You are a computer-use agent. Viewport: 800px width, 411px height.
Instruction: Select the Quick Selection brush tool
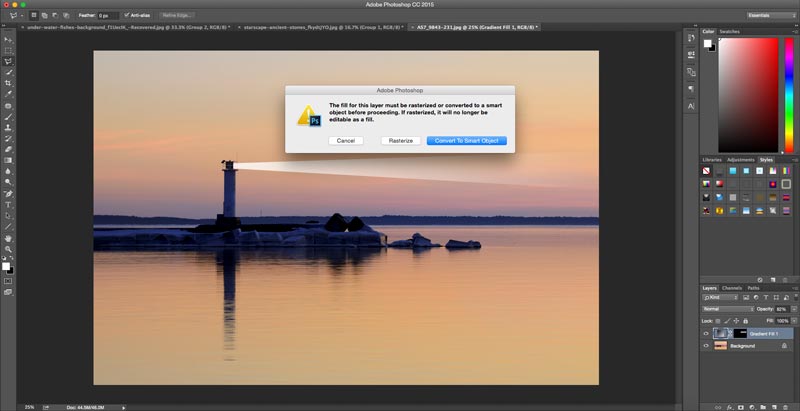point(8,72)
